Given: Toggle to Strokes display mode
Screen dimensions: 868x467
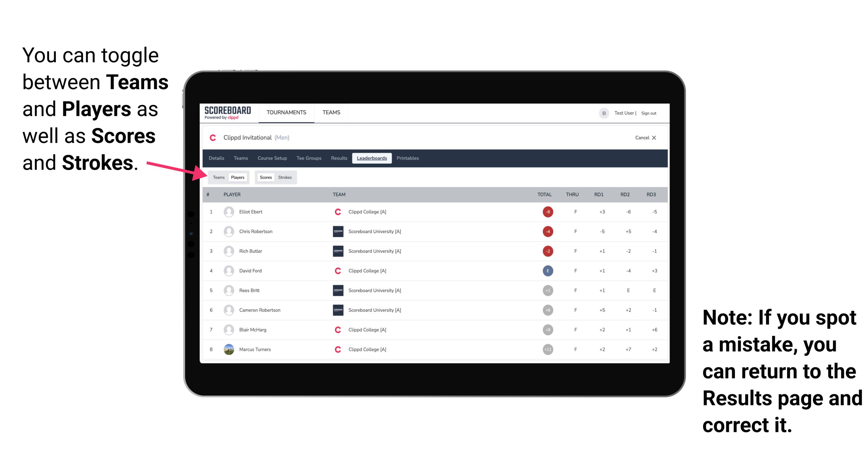Looking at the screenshot, I should (286, 178).
